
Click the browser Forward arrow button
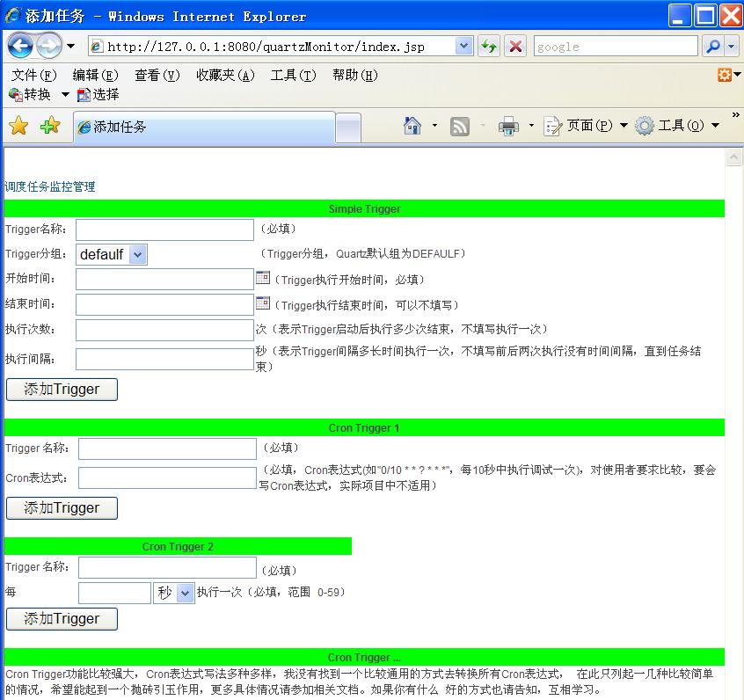[49, 46]
